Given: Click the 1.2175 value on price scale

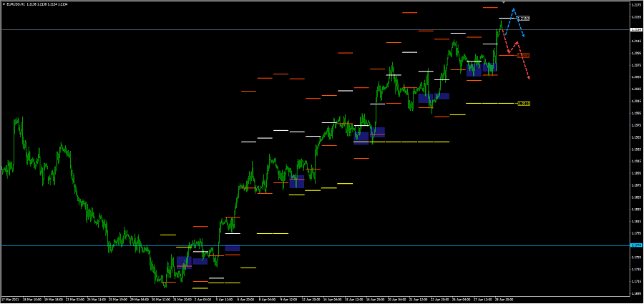Looking at the screenshot, I should 638,5.
